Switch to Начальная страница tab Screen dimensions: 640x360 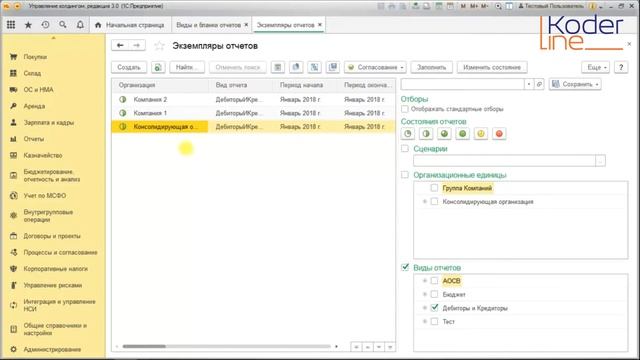coord(130,25)
